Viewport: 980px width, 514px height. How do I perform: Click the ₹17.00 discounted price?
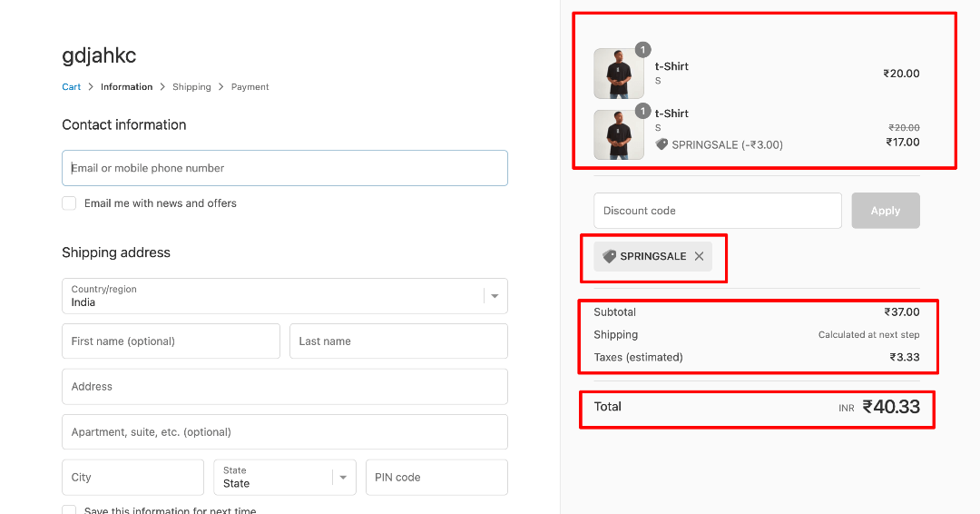click(903, 143)
